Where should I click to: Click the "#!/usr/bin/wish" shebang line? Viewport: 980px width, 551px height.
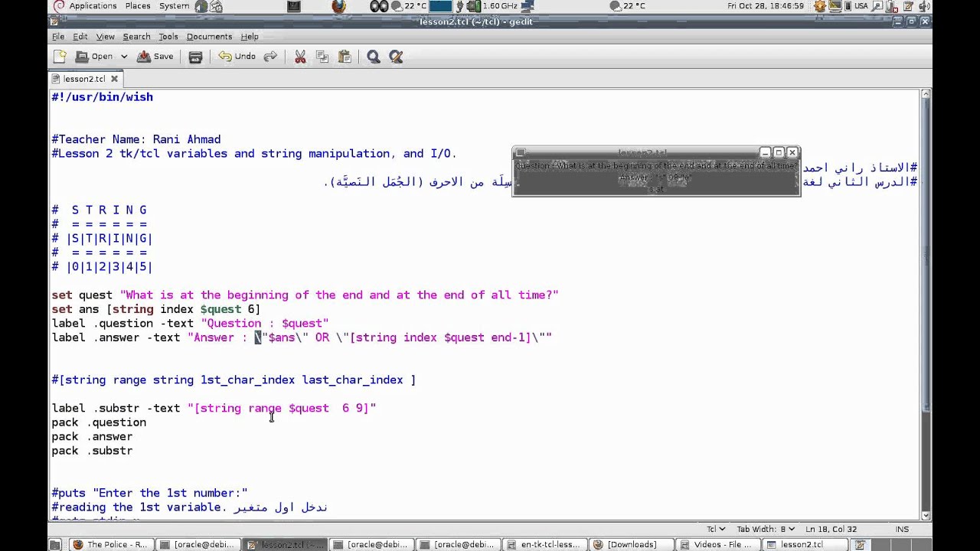102,97
